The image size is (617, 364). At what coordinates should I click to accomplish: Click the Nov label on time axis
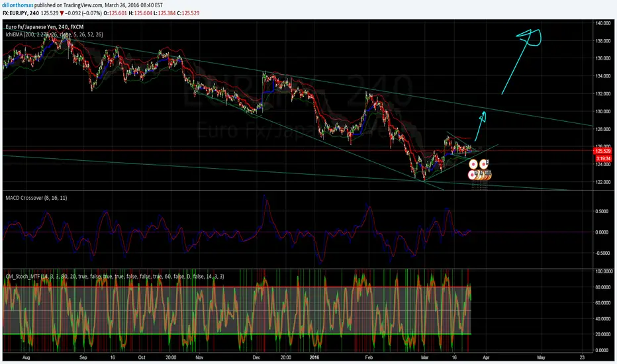click(199, 357)
